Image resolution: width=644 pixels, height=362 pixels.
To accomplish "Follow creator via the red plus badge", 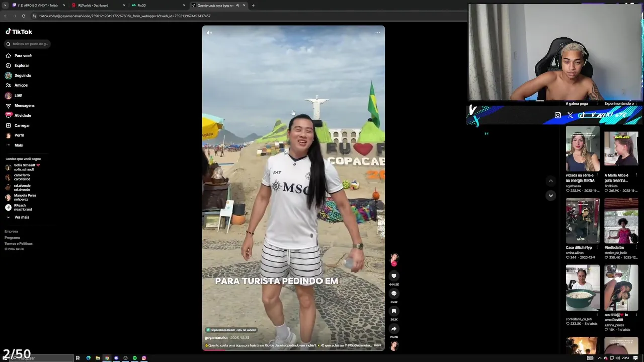I will (x=394, y=263).
